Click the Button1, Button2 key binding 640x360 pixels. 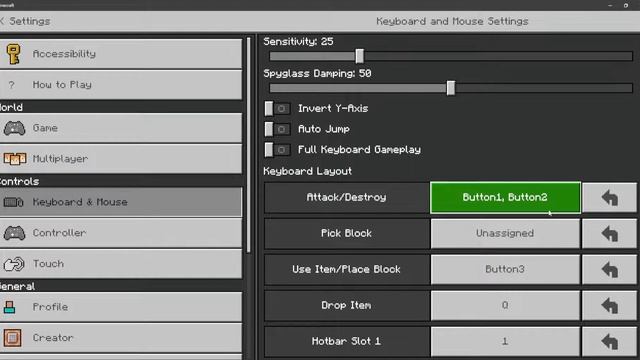click(505, 198)
